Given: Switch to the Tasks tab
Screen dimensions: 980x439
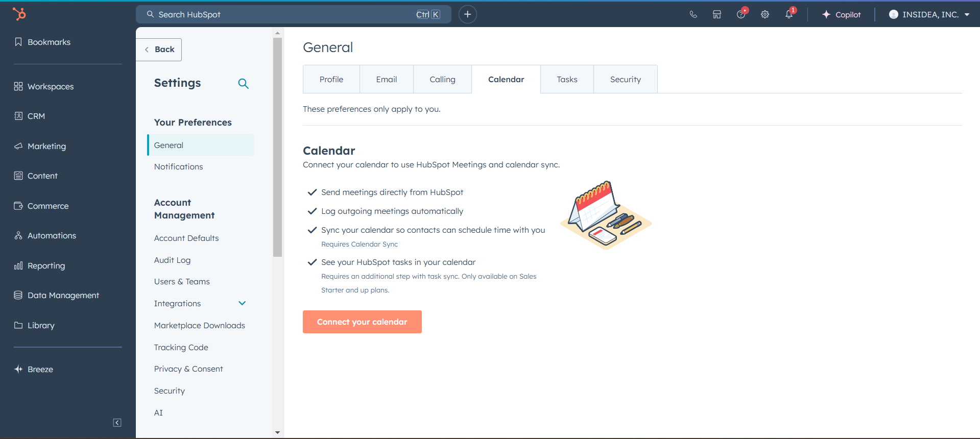Looking at the screenshot, I should 567,79.
